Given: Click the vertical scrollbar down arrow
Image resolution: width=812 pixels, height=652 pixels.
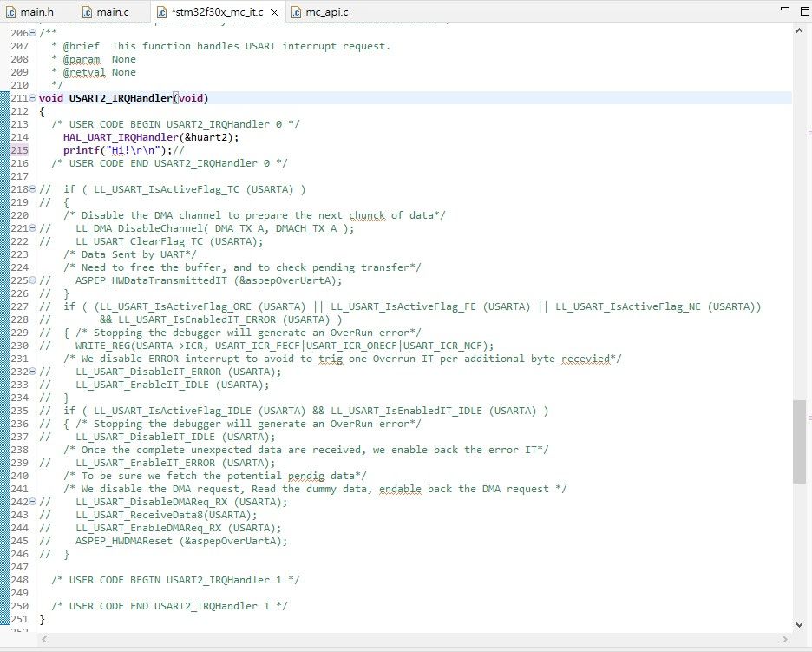Looking at the screenshot, I should click(x=799, y=624).
